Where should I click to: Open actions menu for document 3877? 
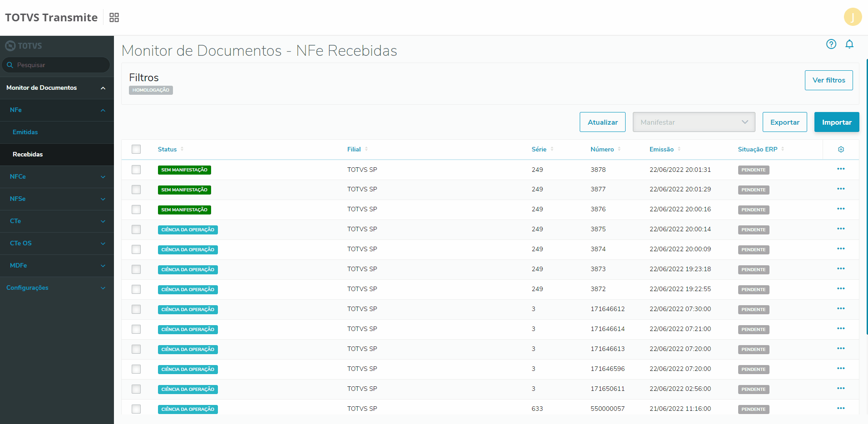(x=841, y=189)
